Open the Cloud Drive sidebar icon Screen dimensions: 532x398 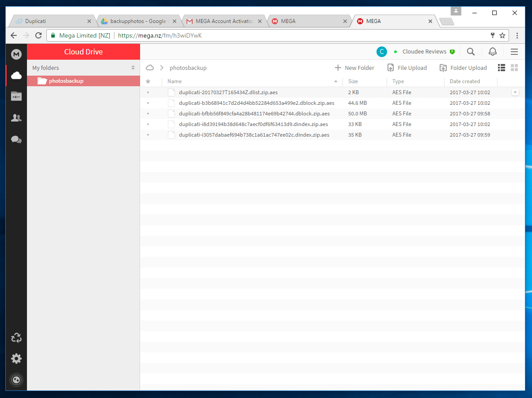(16, 76)
